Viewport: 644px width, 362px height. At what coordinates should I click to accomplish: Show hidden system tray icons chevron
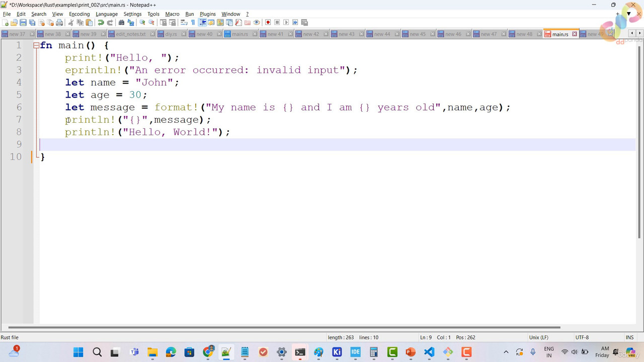click(x=506, y=352)
